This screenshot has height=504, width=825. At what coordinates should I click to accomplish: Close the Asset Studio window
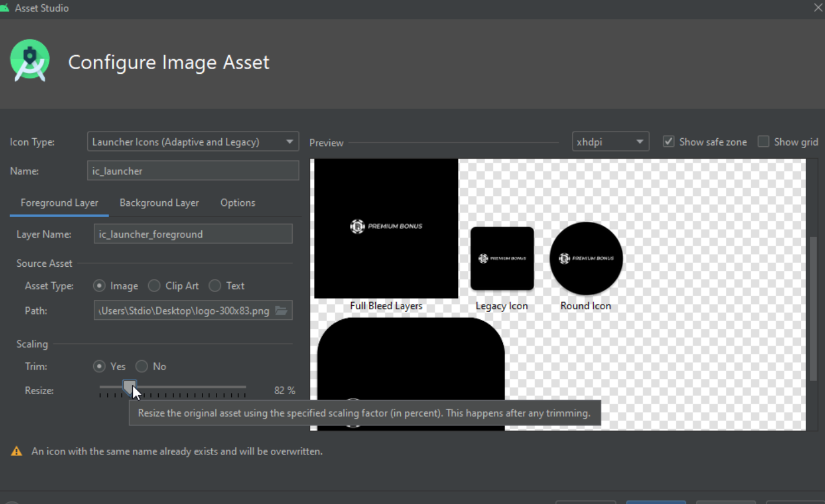818,8
